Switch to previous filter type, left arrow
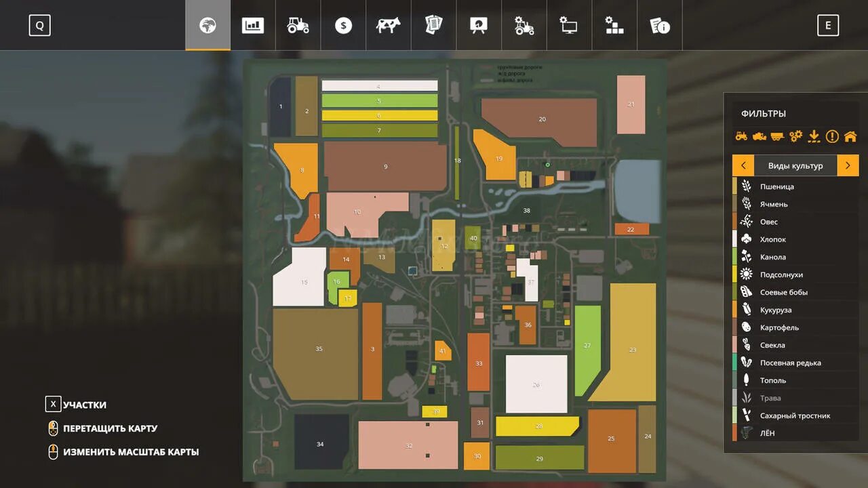868x488 pixels. 743,165
